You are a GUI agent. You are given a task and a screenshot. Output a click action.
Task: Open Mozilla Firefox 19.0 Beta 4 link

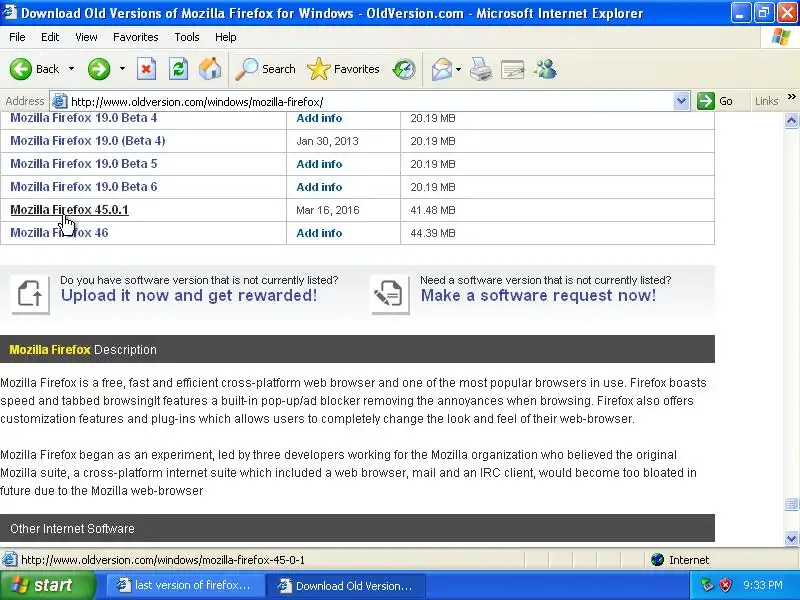click(x=84, y=118)
